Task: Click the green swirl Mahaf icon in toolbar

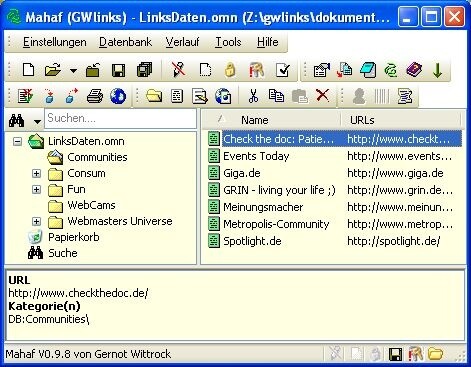Action: coord(391,70)
